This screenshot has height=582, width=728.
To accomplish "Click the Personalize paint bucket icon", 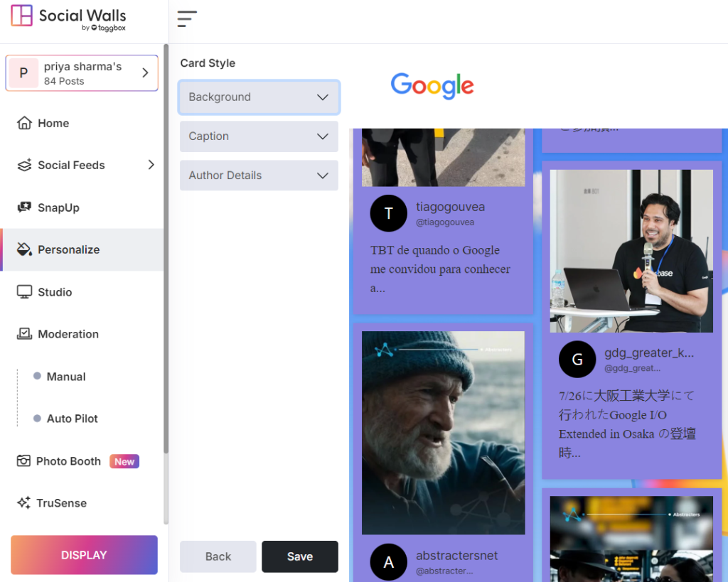I will click(25, 249).
